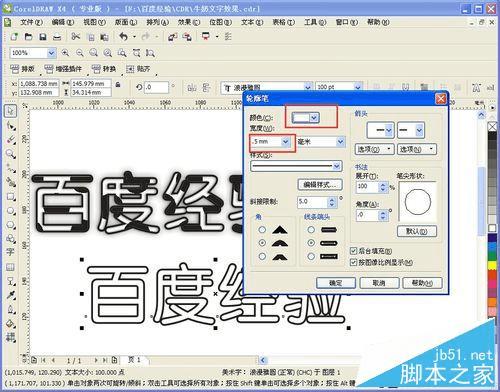This screenshot has width=500, height=392.
Task: Open the left 选项 arrow options dropdown
Action: (375, 149)
